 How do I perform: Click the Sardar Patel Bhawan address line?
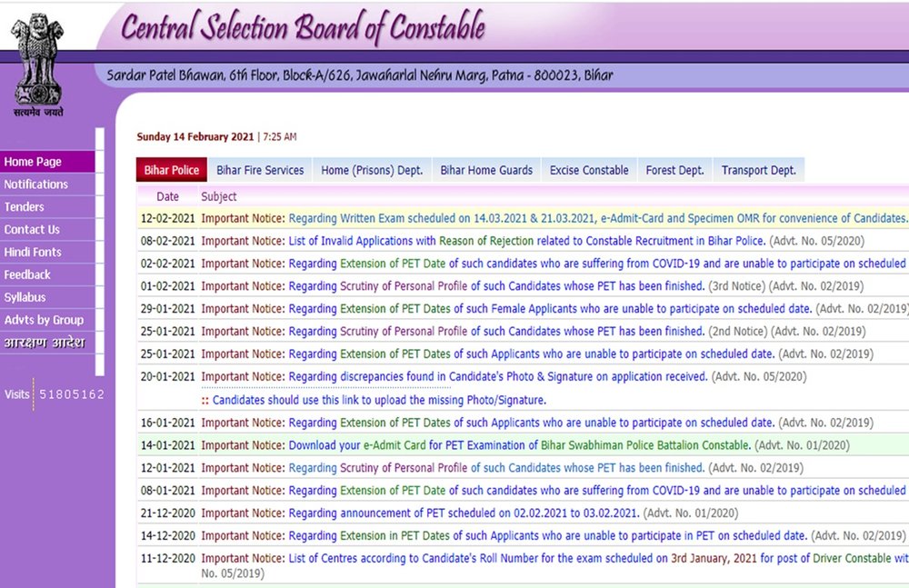[x=359, y=75]
